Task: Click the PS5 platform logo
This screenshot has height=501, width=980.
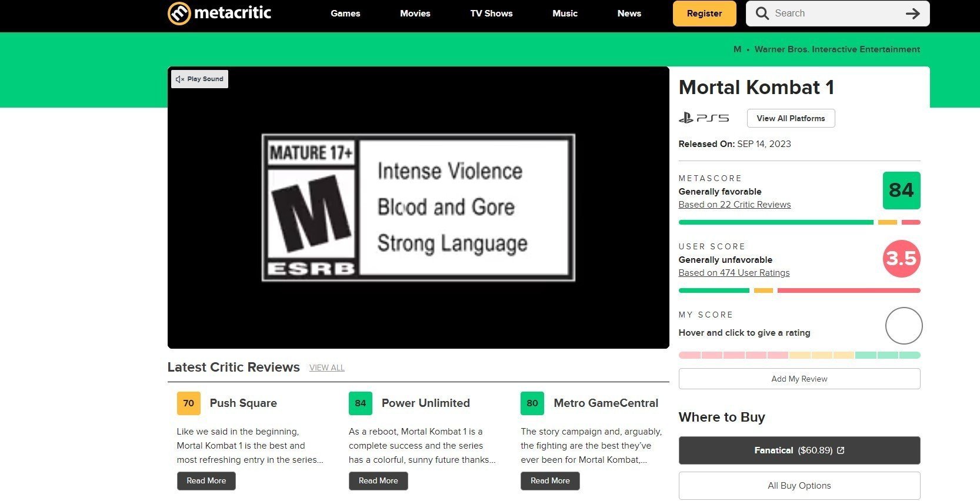Action: coord(704,118)
